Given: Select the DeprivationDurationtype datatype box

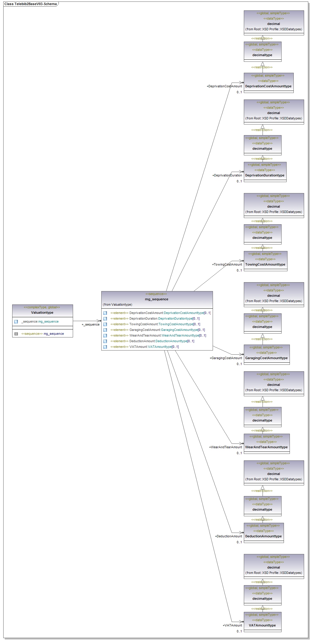Looking at the screenshot, I should click(x=265, y=175).
